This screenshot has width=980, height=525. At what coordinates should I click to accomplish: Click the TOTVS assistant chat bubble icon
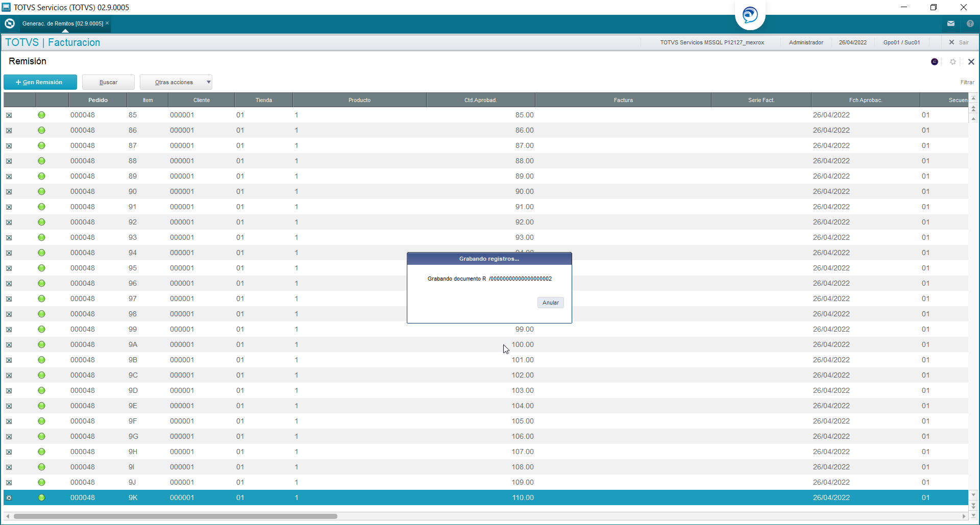coord(750,14)
